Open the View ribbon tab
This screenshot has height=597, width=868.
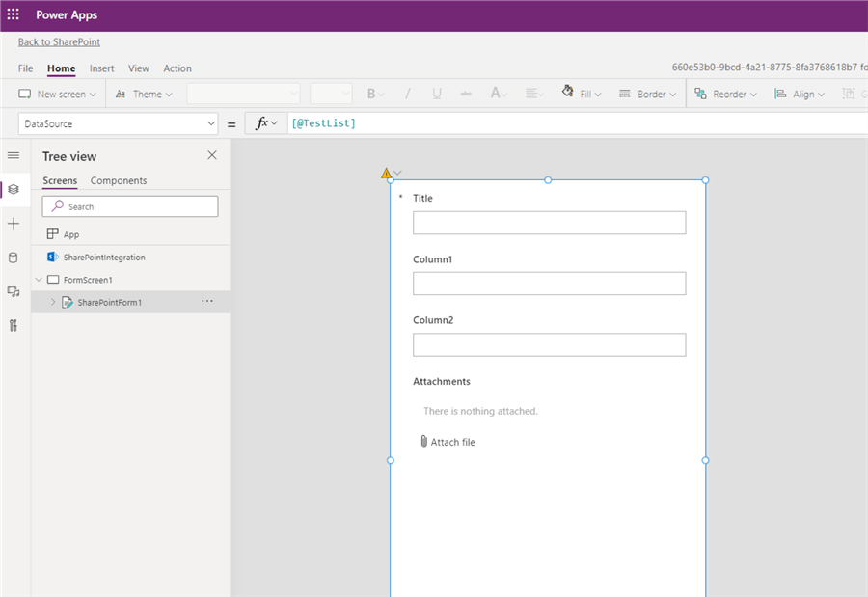coord(138,68)
